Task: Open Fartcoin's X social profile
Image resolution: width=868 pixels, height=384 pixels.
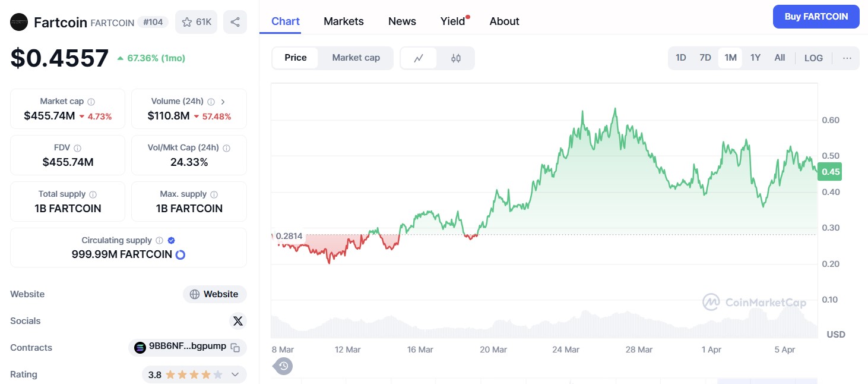Action: point(238,320)
